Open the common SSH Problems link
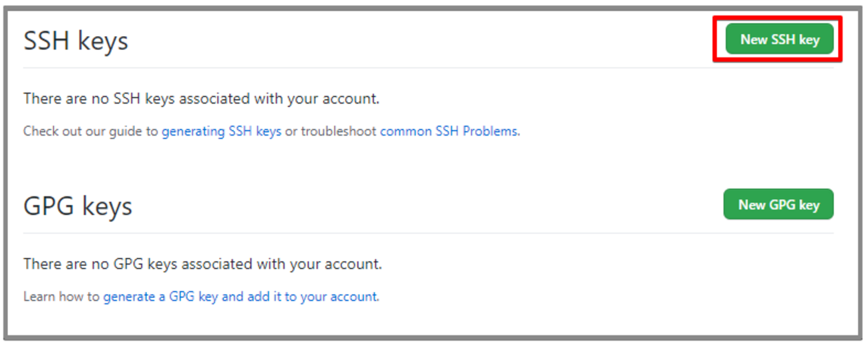Screen dimensions: 868x344 448,132
